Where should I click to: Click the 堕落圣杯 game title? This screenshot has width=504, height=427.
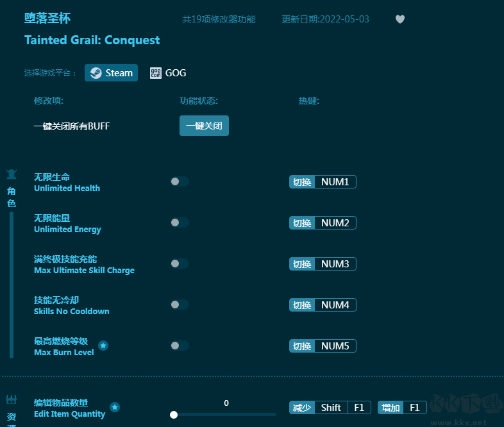tap(47, 19)
